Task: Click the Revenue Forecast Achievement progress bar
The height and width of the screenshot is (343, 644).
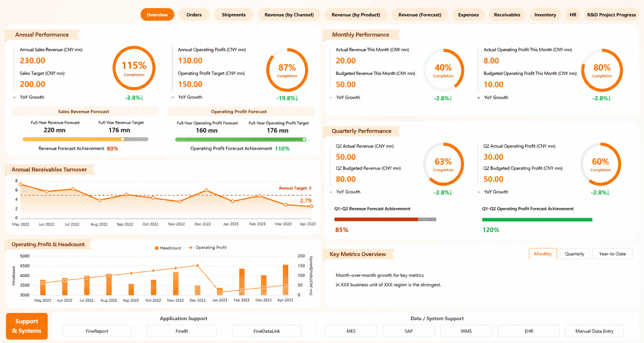Action: pyautogui.click(x=85, y=139)
